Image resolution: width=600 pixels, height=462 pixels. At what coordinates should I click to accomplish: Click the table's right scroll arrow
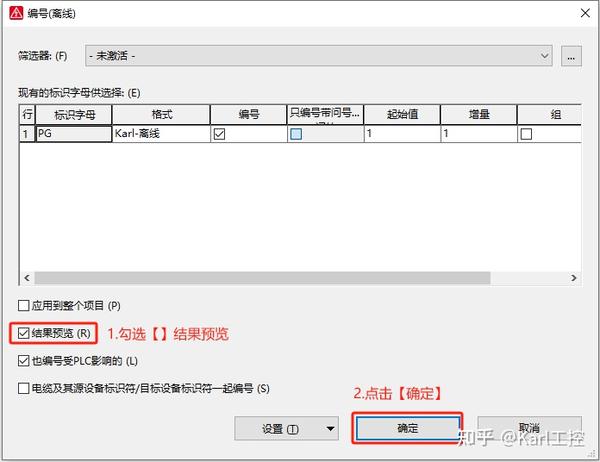[x=573, y=278]
